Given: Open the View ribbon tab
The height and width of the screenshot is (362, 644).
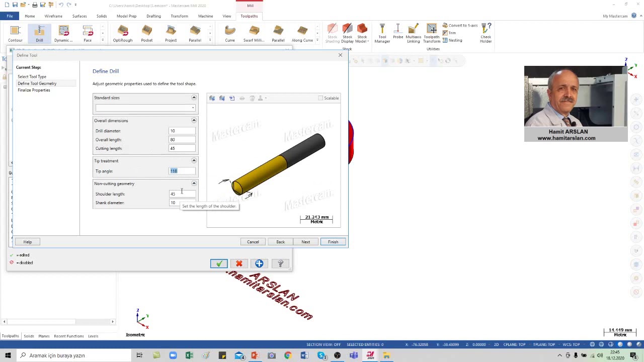Looking at the screenshot, I should [227, 16].
